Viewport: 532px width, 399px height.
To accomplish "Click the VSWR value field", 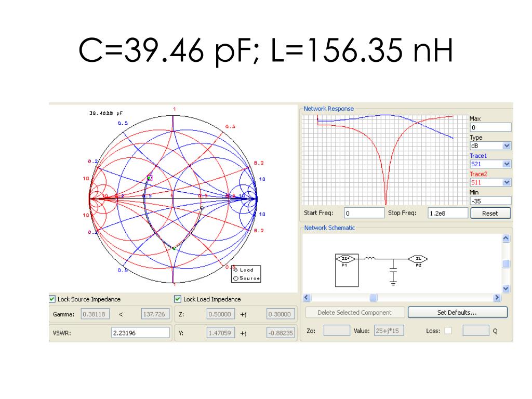I will coord(140,333).
